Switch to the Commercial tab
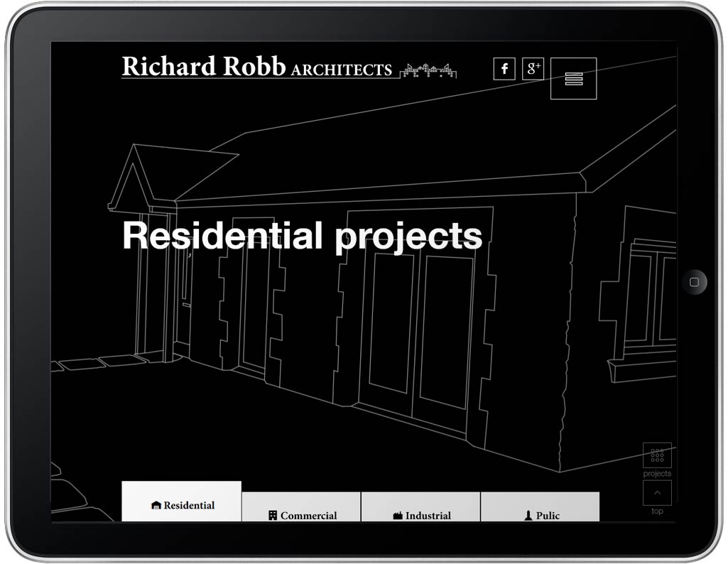Screen dimensions: 728x564 pos(301,507)
